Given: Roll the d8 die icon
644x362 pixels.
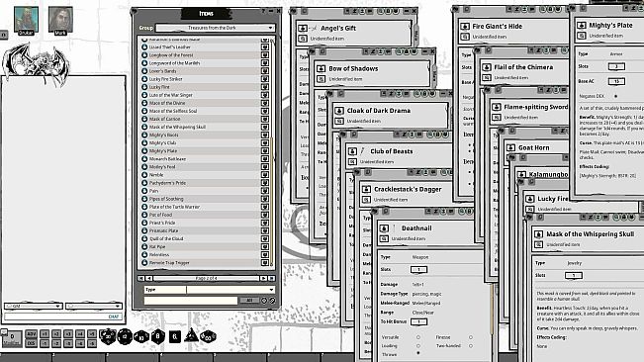Looking at the screenshot, I should pyautogui.click(x=157, y=336).
